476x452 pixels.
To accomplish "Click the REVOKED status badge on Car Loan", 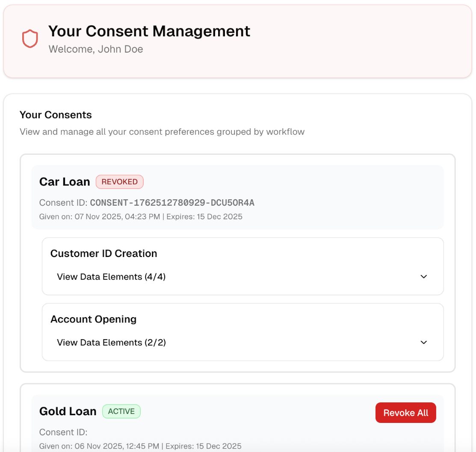I will pos(119,182).
